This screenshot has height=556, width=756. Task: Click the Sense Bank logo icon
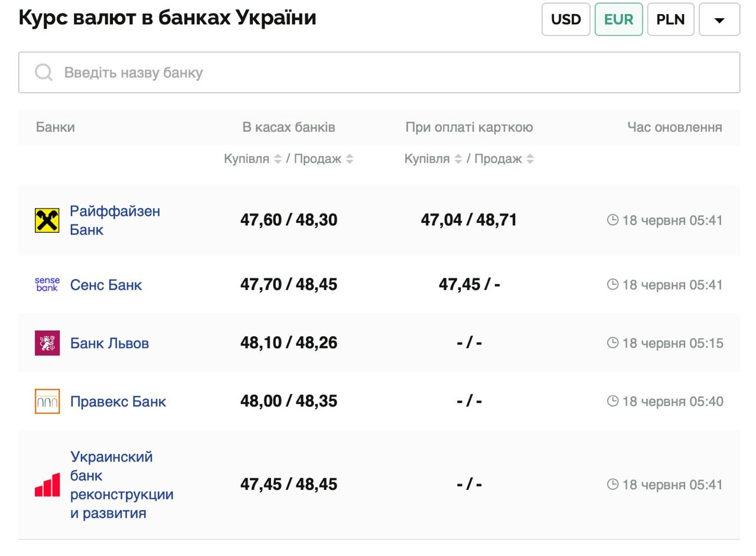(x=47, y=285)
